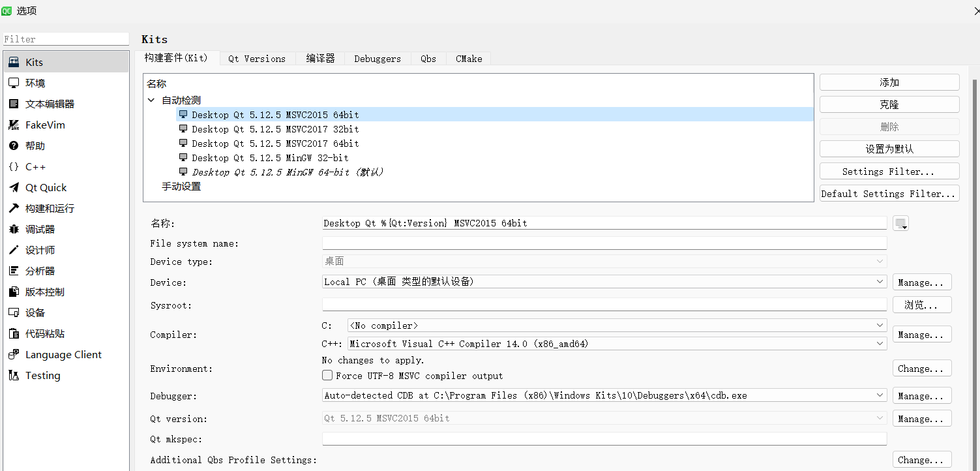Select the 文本编辑器 settings section

(48, 103)
